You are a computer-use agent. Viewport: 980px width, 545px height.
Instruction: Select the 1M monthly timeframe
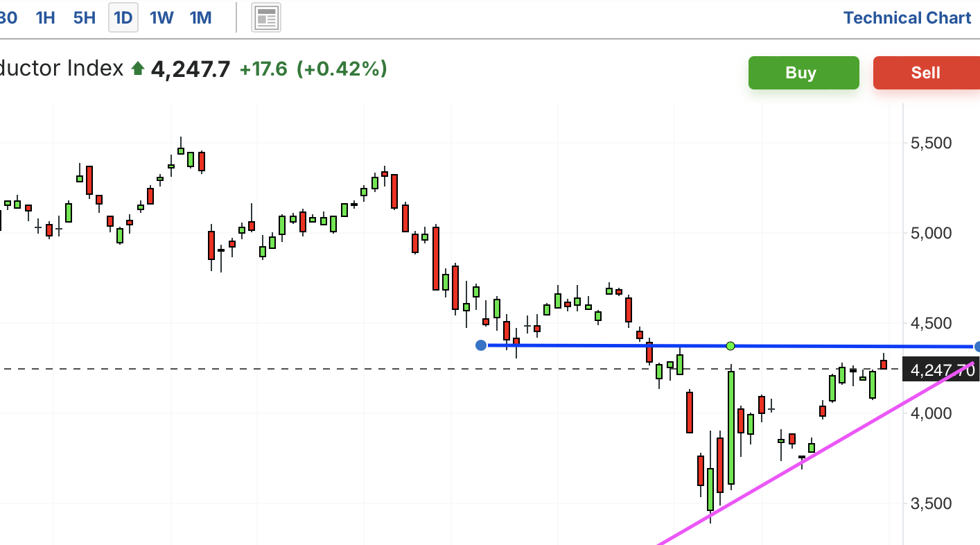(200, 18)
